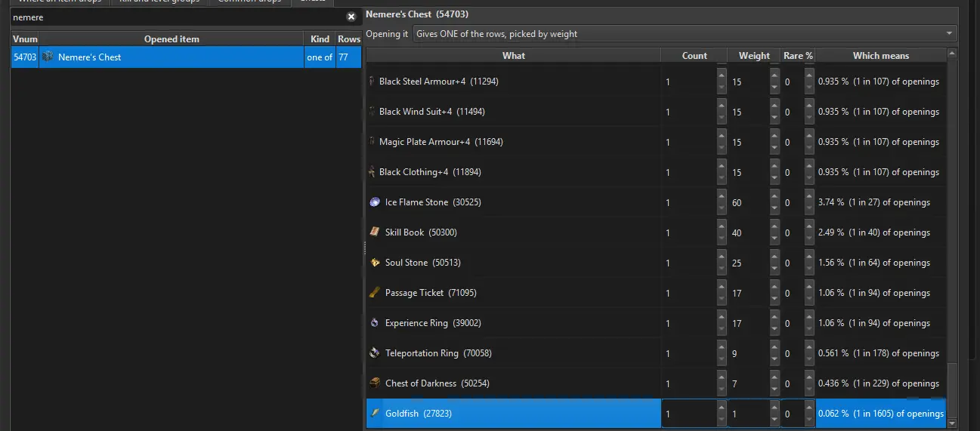
Task: Decrease Count for Goldfish row
Action: [722, 420]
